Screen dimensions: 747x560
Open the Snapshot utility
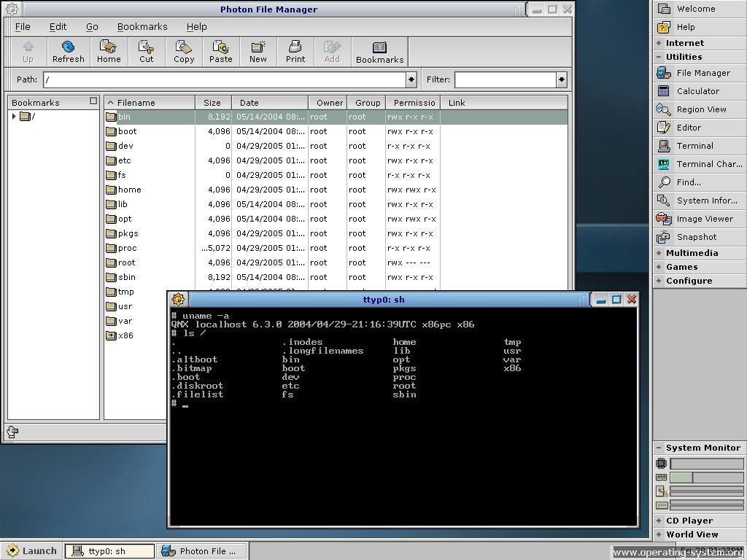(x=700, y=237)
